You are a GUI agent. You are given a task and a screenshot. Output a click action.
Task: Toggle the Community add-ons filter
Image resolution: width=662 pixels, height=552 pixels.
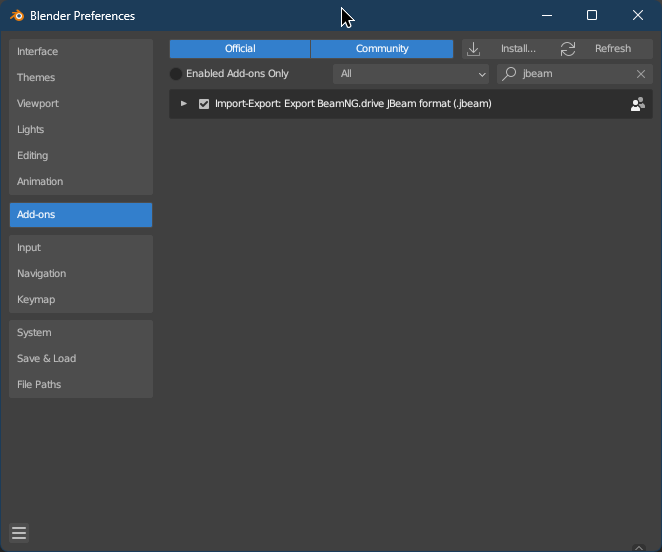click(x=382, y=49)
